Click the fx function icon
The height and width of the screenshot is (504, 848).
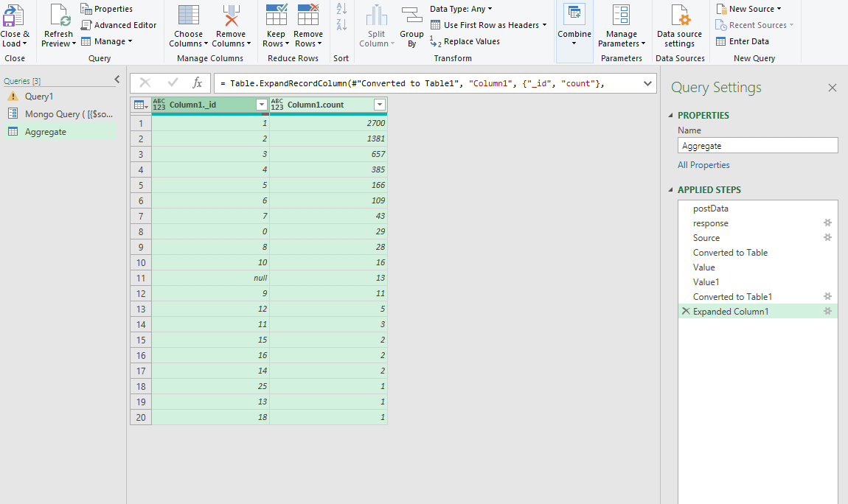coord(198,83)
